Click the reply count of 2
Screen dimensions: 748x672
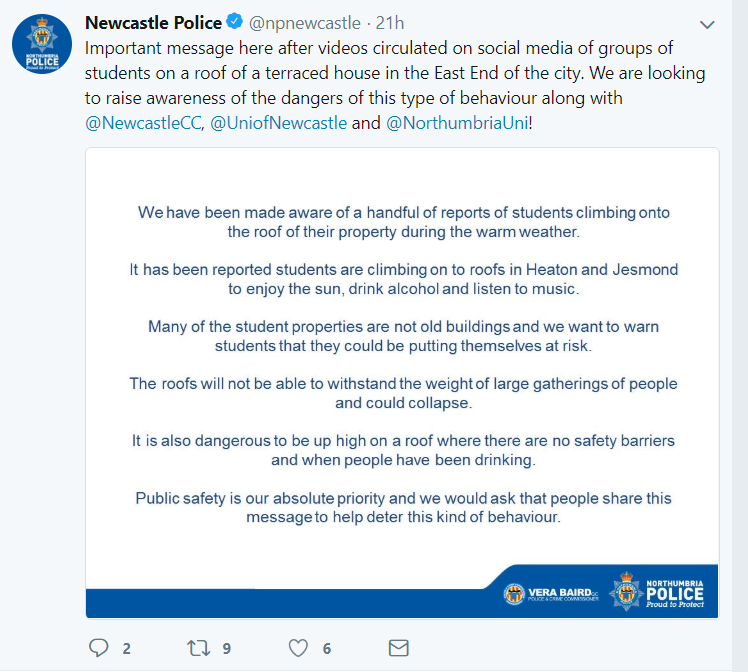pos(127,648)
